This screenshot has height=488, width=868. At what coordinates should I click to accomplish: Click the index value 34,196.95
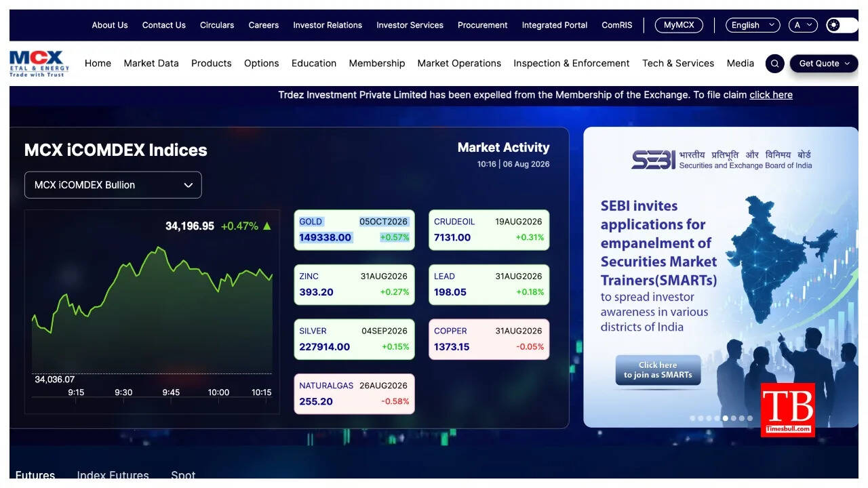[190, 226]
